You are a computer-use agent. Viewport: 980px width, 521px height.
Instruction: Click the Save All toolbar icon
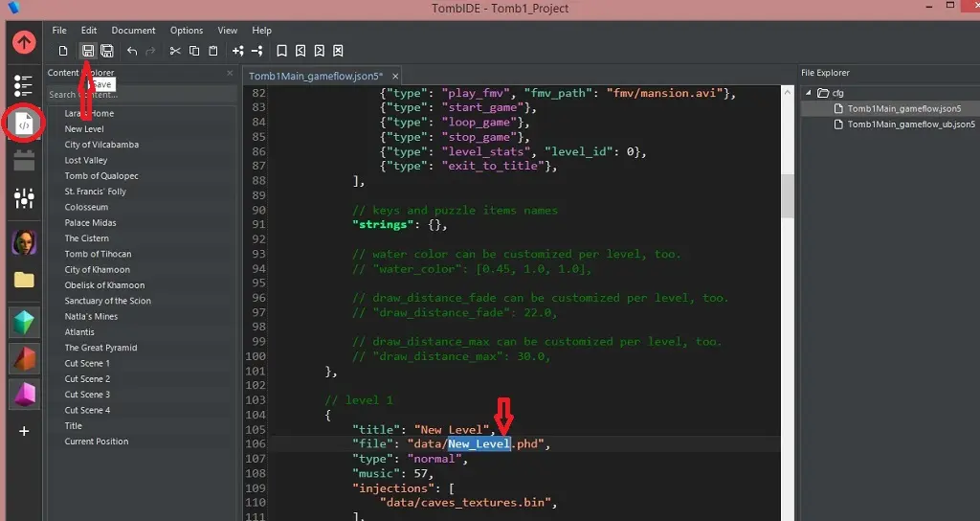click(x=107, y=51)
